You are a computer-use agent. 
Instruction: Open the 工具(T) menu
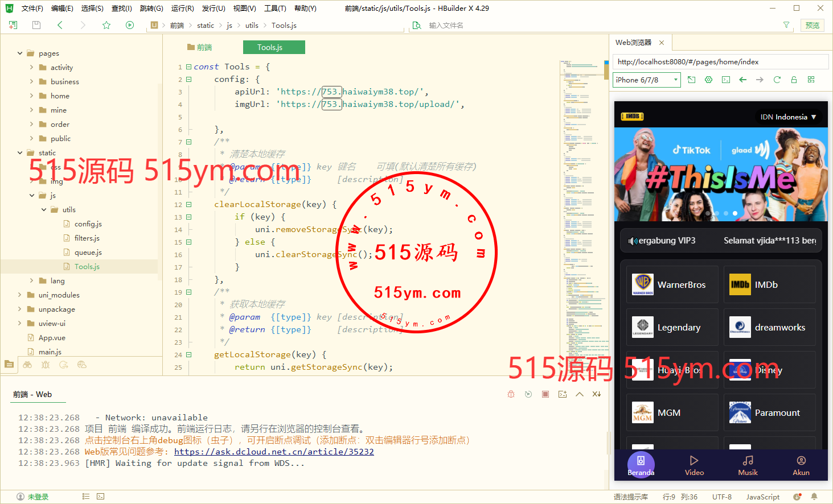[x=275, y=9]
